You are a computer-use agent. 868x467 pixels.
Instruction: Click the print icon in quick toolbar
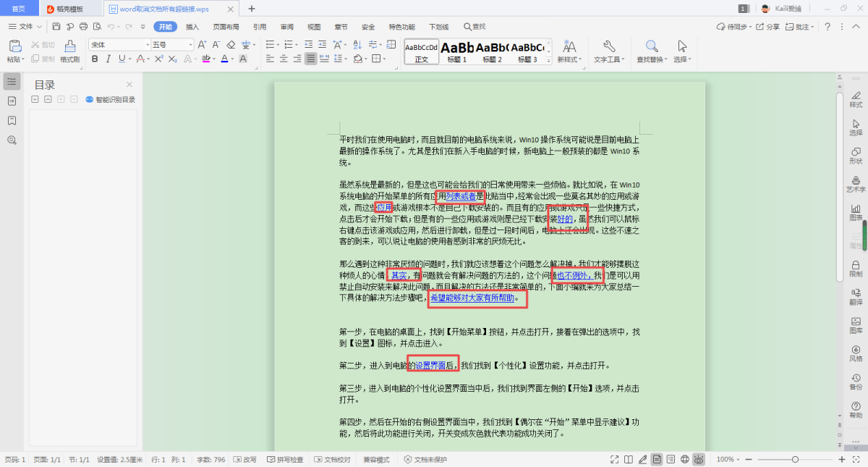pyautogui.click(x=83, y=27)
